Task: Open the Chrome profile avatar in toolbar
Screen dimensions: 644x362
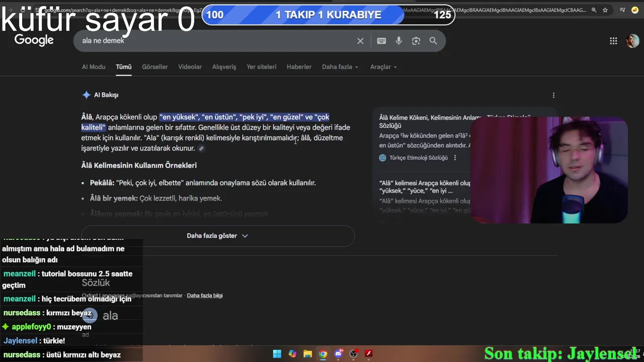Action: [x=634, y=10]
